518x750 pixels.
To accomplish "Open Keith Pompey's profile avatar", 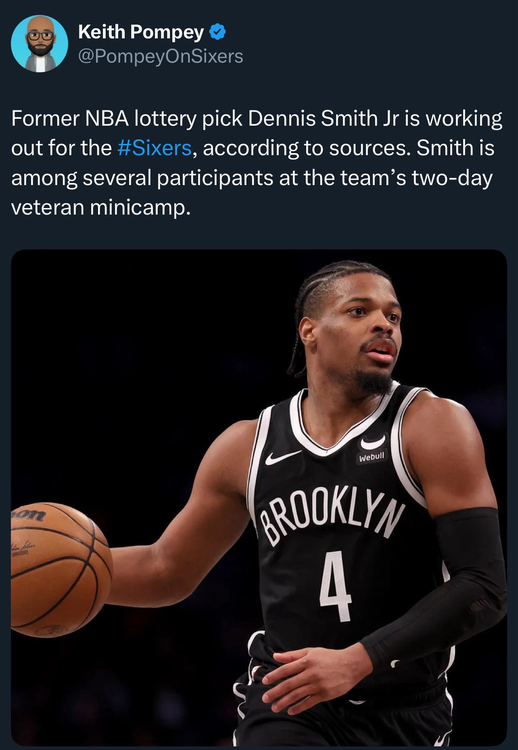I will (x=39, y=44).
